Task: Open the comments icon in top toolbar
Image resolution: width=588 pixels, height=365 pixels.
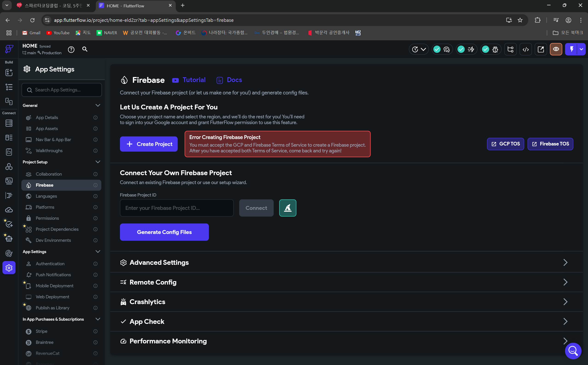Action: pyautogui.click(x=447, y=49)
